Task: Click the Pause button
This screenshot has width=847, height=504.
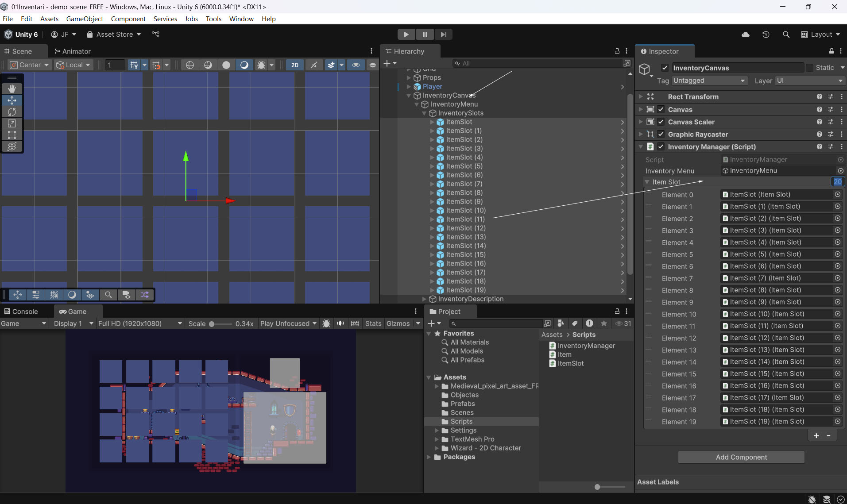Action: [425, 35]
